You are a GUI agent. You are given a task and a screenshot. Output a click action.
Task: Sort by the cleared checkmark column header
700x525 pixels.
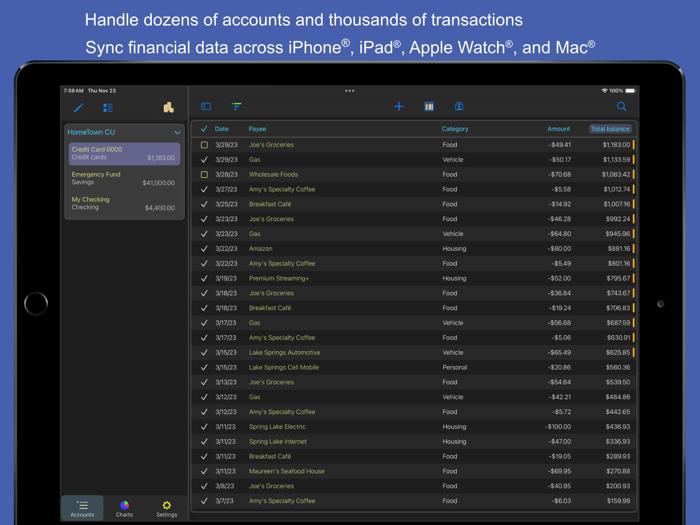tap(204, 129)
